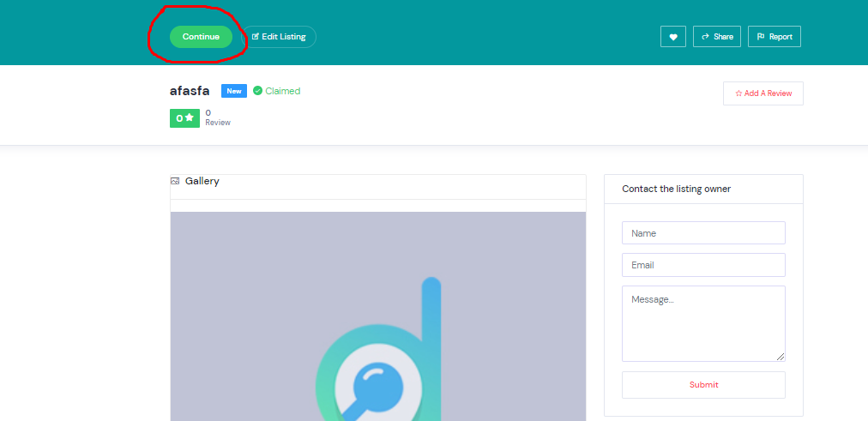Image resolution: width=868 pixels, height=421 pixels.
Task: Report this listing
Action: point(775,37)
